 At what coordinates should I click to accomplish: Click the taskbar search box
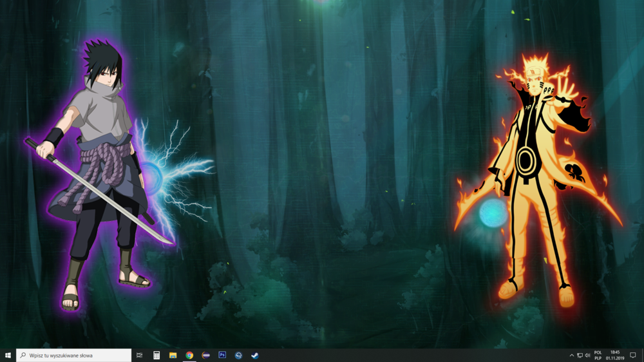(74, 356)
